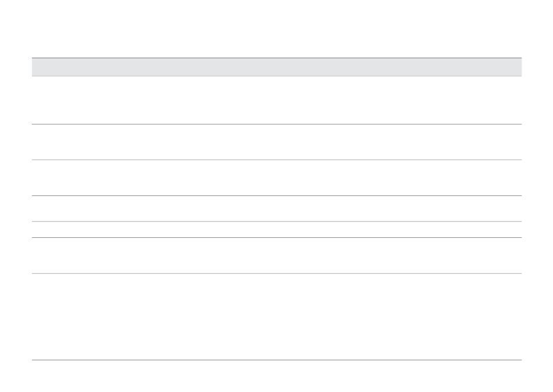Select the second blank row under the header
The height and width of the screenshot is (392, 553).
(276, 142)
